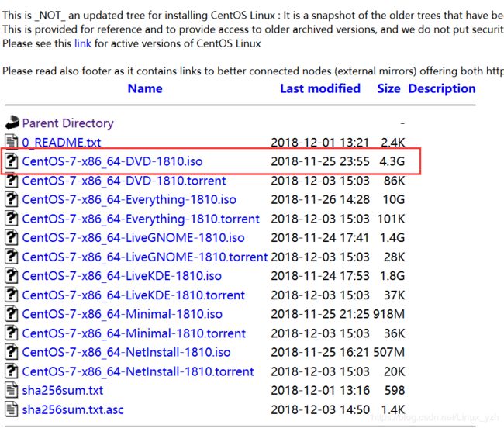Click the 101K size of Everything torrent
504x428 pixels.
pos(391,219)
